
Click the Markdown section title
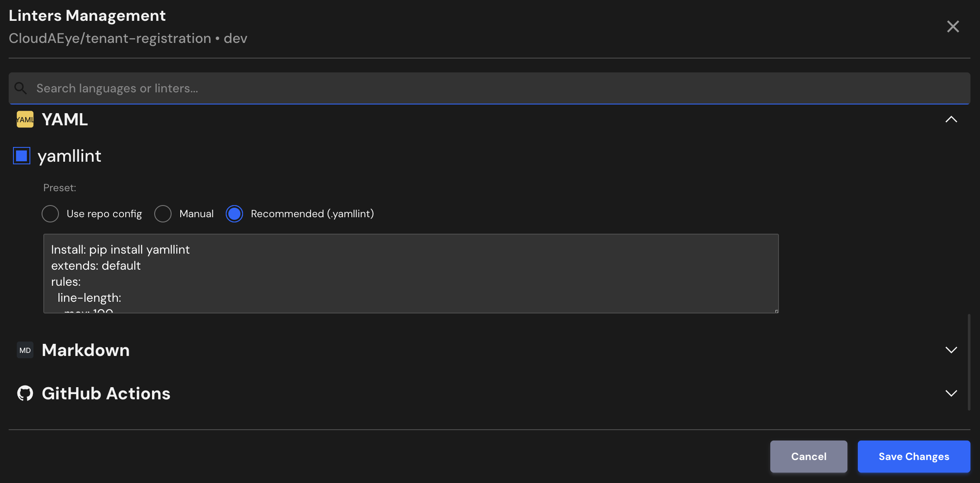tap(86, 350)
